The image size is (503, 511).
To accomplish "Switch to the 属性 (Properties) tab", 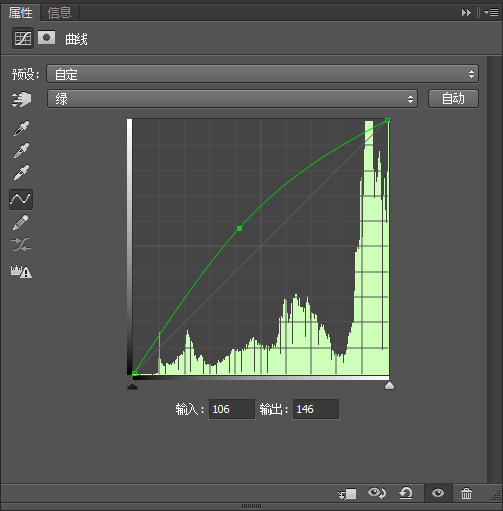I will (20, 13).
